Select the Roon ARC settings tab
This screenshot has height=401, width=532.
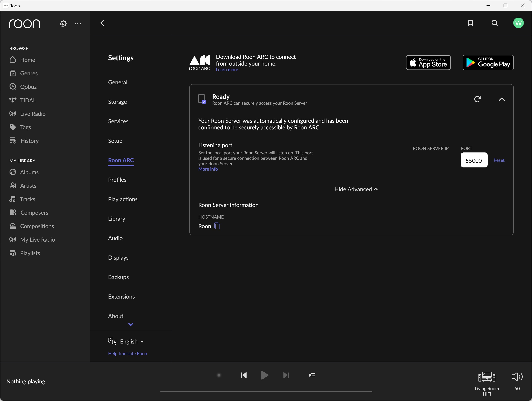coord(121,160)
